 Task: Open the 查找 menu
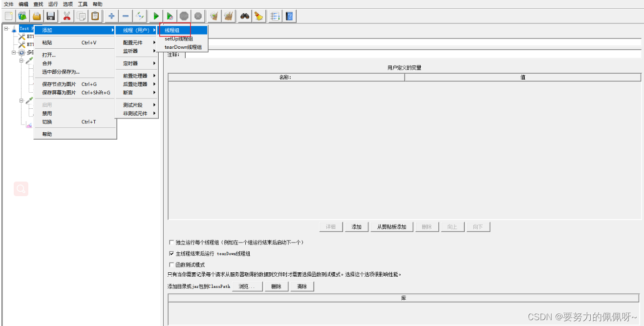(x=38, y=4)
